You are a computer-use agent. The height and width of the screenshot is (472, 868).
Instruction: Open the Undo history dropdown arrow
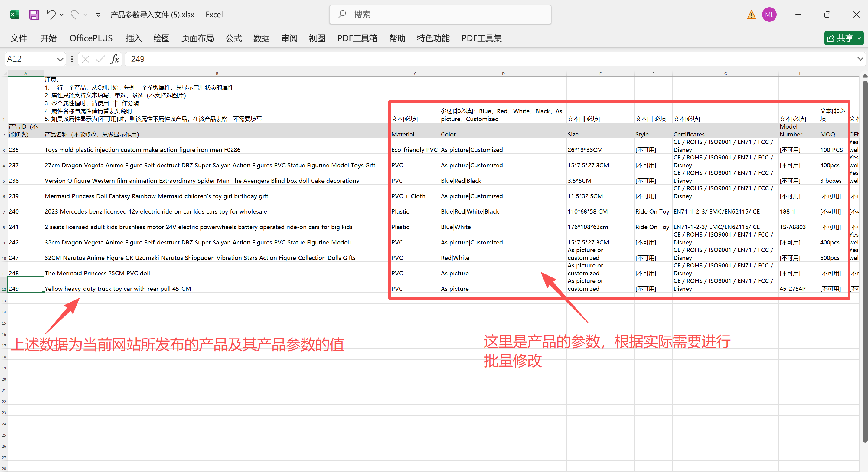point(62,15)
